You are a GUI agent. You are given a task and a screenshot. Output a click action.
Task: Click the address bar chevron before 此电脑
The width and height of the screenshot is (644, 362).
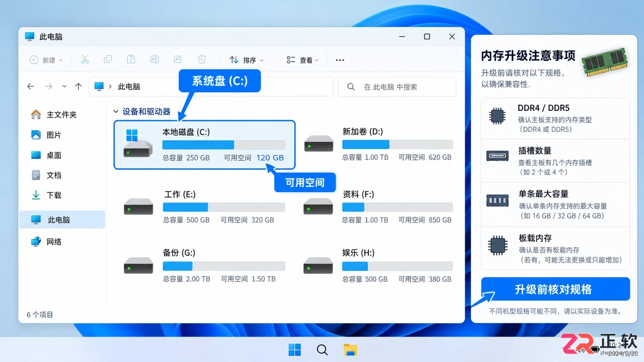click(110, 87)
